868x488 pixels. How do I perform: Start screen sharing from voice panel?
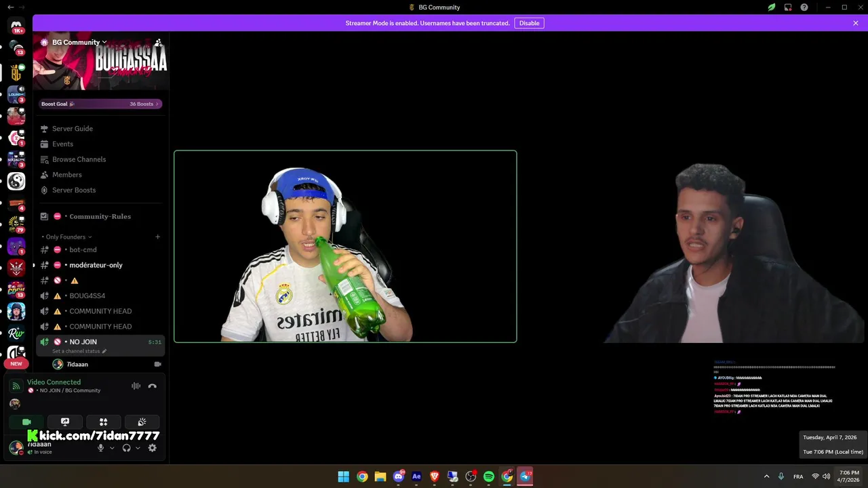tap(65, 422)
